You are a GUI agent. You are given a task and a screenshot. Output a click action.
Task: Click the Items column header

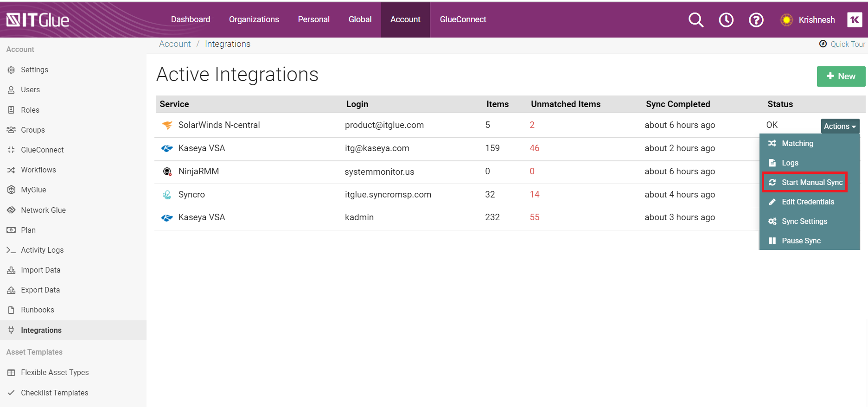point(498,104)
